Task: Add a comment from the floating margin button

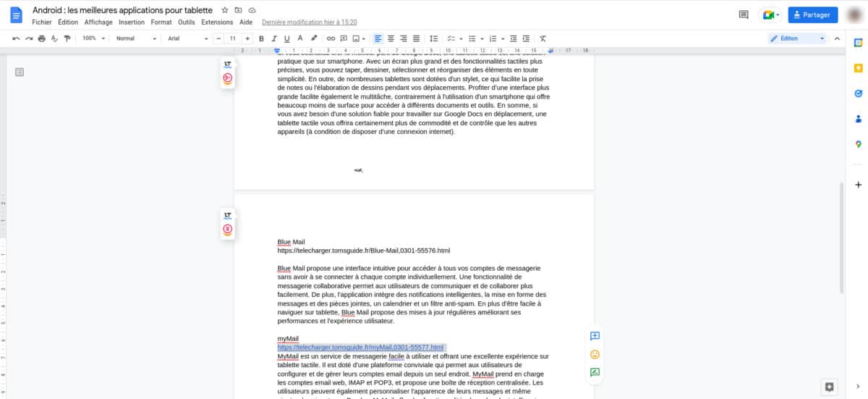Action: (x=595, y=336)
